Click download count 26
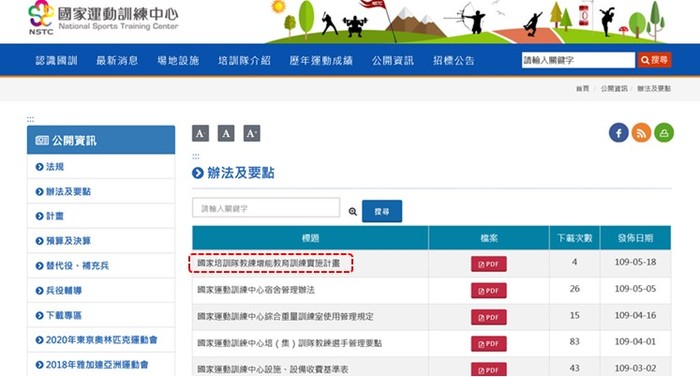Image resolution: width=700 pixels, height=377 pixels. coord(575,289)
